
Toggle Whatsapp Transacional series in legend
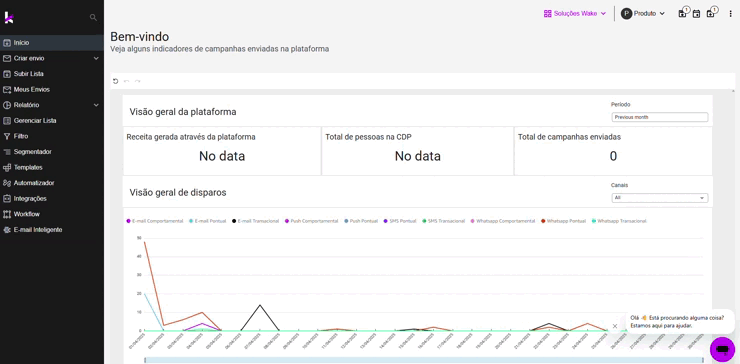point(619,221)
